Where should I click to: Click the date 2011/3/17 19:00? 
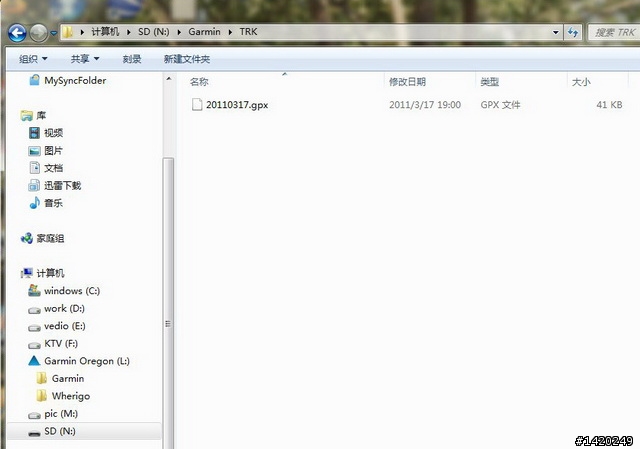pyautogui.click(x=425, y=105)
